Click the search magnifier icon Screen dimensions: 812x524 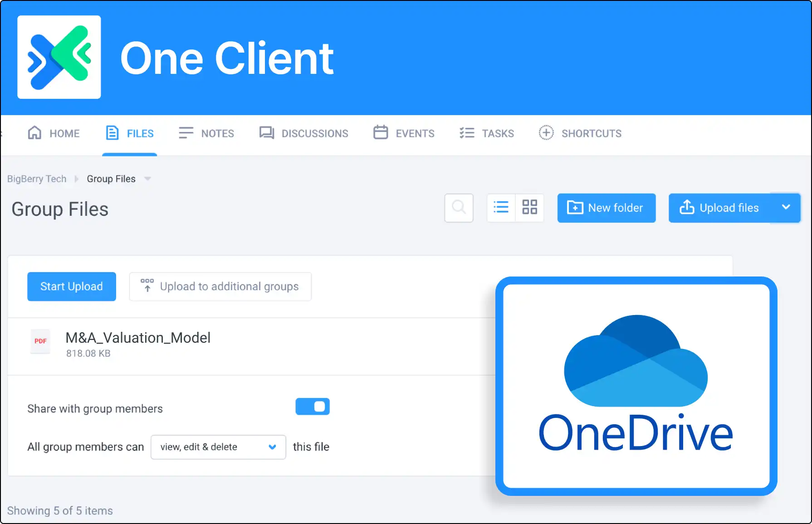coord(459,208)
